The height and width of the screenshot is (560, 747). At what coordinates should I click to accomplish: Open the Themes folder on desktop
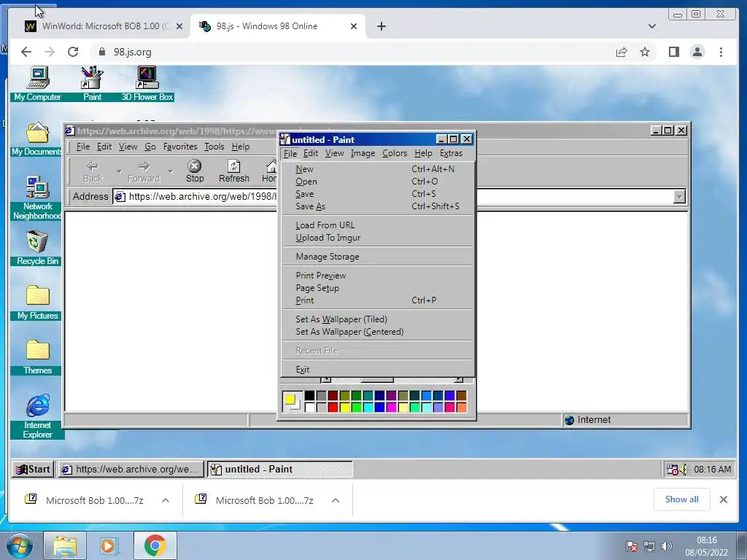coord(37,357)
